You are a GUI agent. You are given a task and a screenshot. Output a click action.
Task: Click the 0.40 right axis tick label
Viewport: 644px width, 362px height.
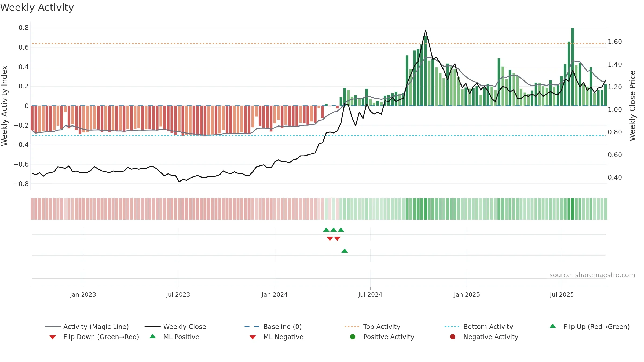[x=615, y=178]
